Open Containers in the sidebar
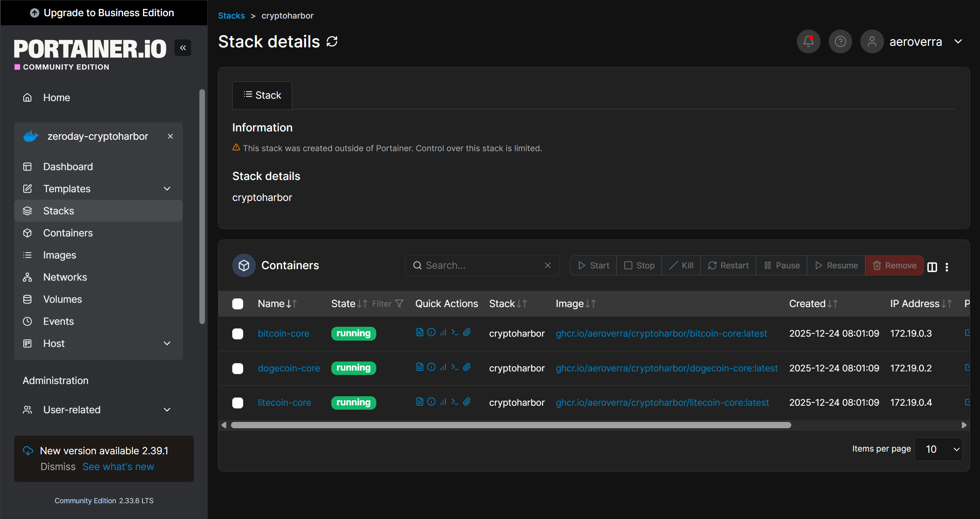Image resolution: width=980 pixels, height=519 pixels. (68, 233)
